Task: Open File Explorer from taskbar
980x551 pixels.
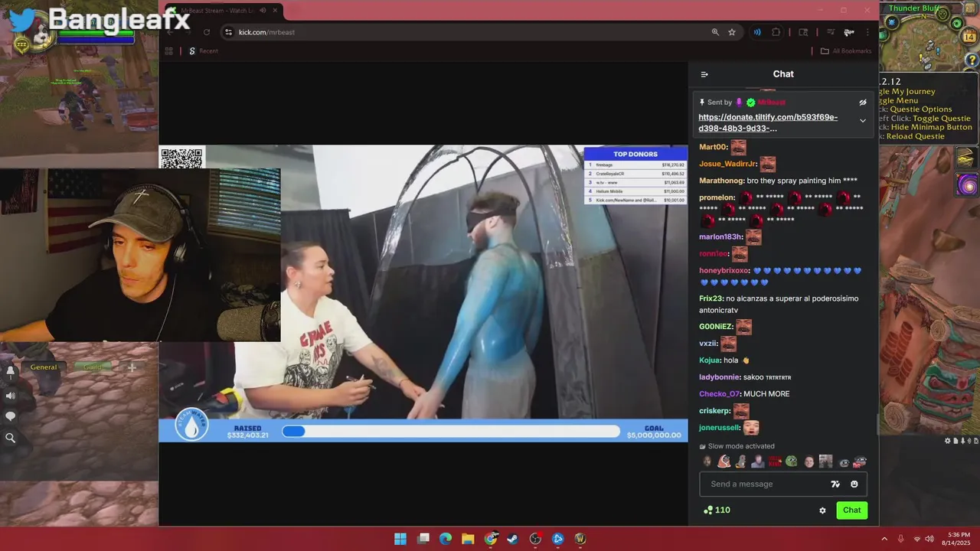Action: click(468, 539)
